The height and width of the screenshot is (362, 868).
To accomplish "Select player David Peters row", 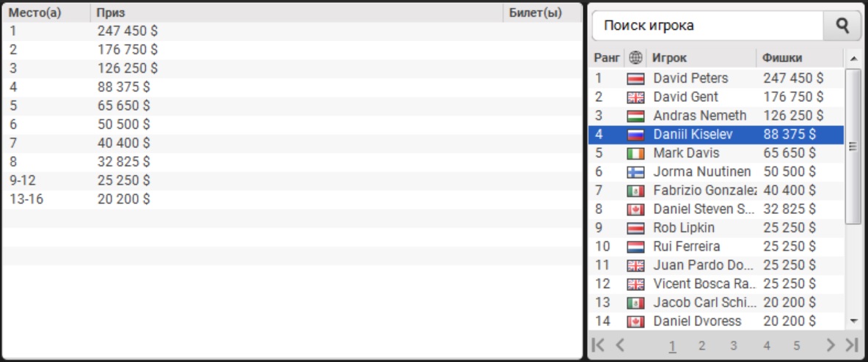I will pyautogui.click(x=716, y=78).
